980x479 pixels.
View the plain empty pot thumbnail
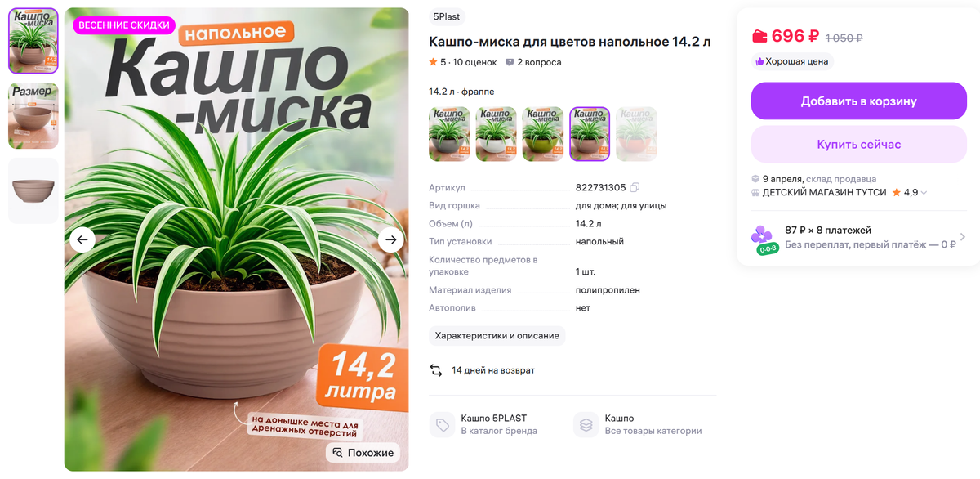click(x=33, y=190)
